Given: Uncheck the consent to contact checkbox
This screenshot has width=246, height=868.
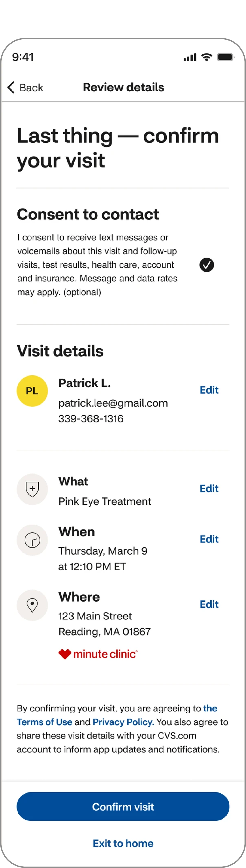Looking at the screenshot, I should click(x=207, y=265).
